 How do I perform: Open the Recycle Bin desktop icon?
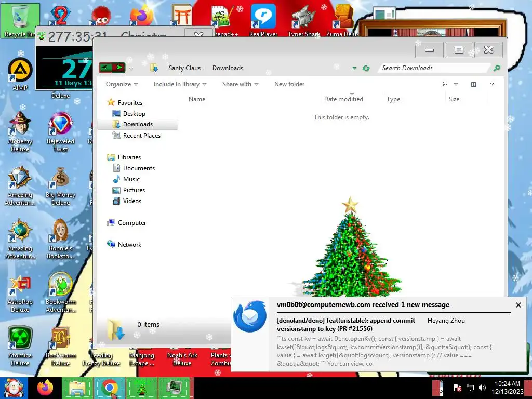coord(20,20)
